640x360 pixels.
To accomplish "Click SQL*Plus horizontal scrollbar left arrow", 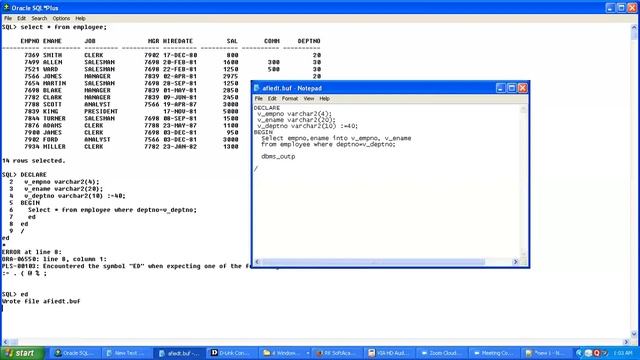I will pyautogui.click(x=5, y=342).
